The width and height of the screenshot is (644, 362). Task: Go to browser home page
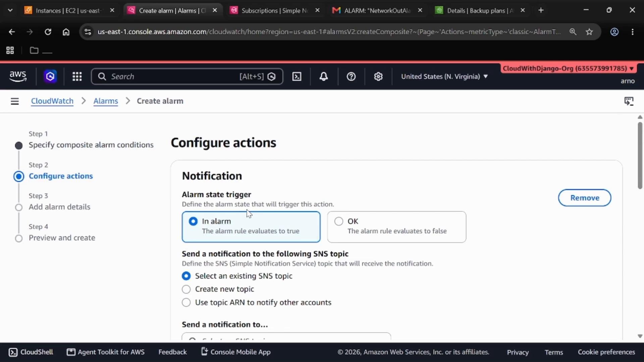coord(66,32)
